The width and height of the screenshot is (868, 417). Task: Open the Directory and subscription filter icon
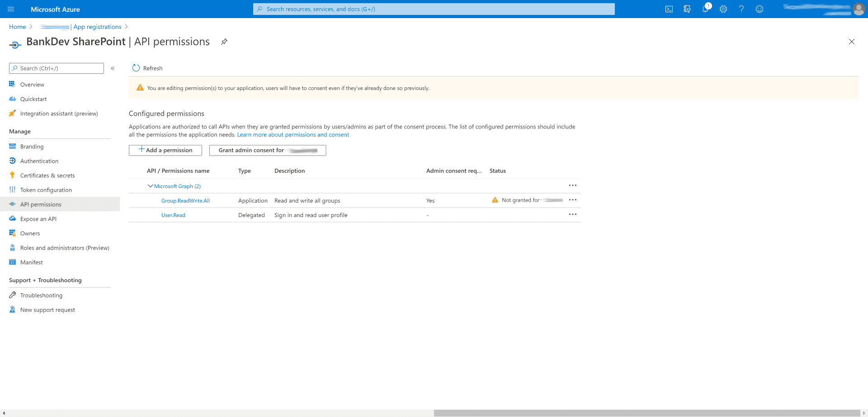[x=687, y=9]
